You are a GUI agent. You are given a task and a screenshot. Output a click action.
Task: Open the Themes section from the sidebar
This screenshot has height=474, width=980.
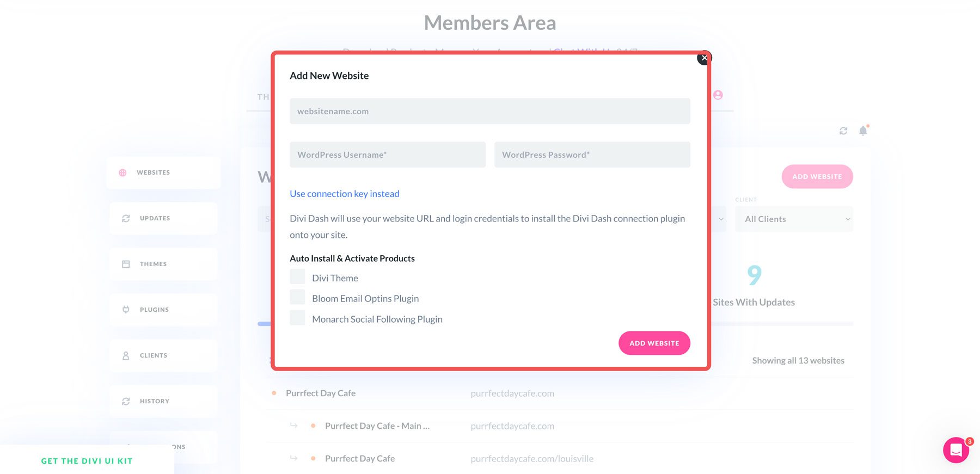coord(126,263)
